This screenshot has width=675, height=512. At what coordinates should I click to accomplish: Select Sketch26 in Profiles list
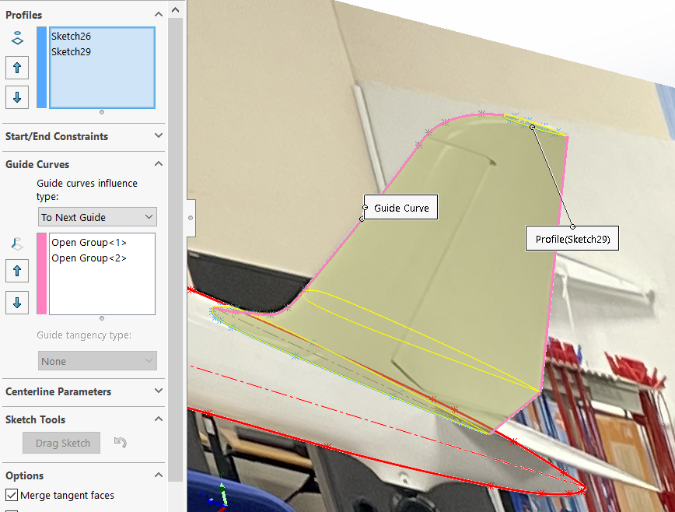tap(71, 37)
